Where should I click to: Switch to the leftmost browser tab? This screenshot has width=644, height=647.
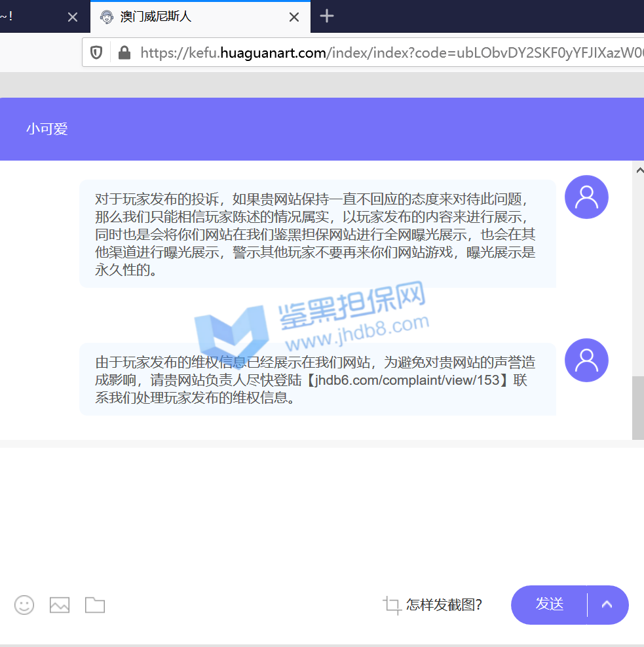point(26,17)
